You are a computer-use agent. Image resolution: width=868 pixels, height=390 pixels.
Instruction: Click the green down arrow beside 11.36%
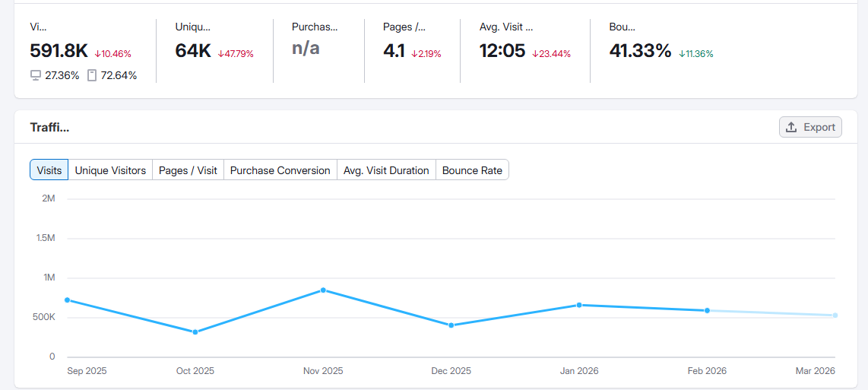click(682, 54)
